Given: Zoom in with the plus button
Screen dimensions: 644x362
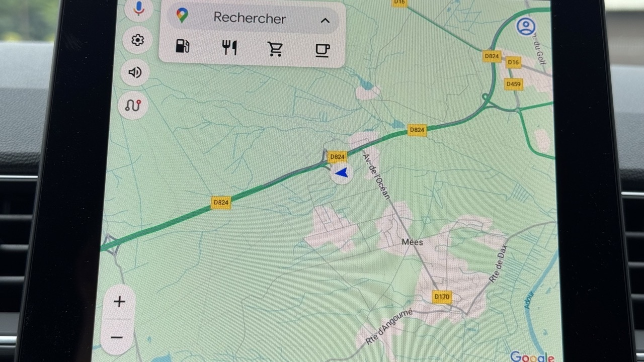Looking at the screenshot, I should point(119,302).
